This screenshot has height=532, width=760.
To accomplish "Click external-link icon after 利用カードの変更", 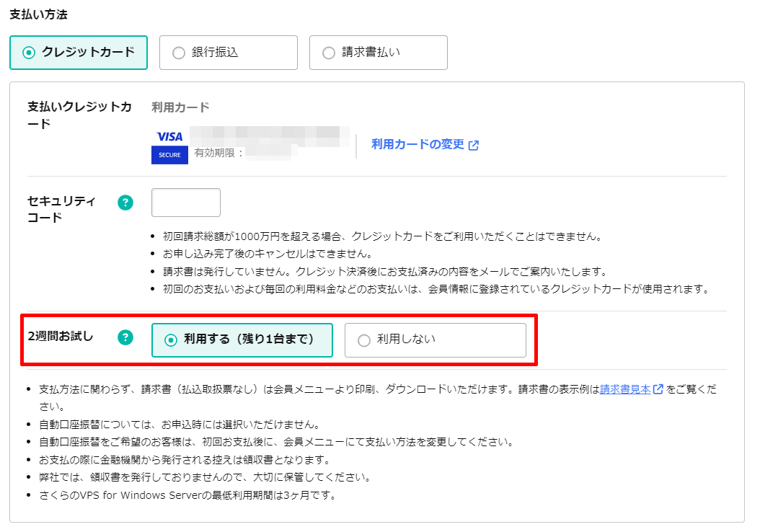I will [x=474, y=145].
